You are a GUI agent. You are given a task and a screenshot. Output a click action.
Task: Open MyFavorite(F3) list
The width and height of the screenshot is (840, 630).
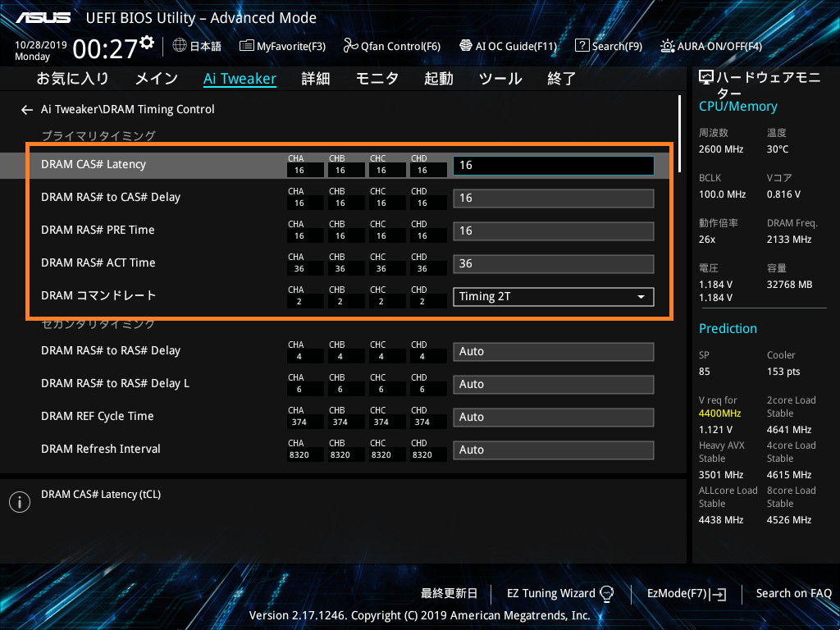[x=282, y=46]
